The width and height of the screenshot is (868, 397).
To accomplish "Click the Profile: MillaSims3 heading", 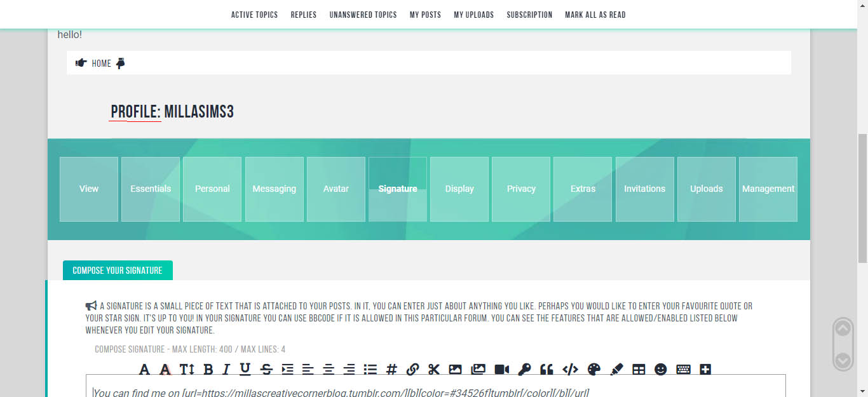I will click(x=172, y=112).
